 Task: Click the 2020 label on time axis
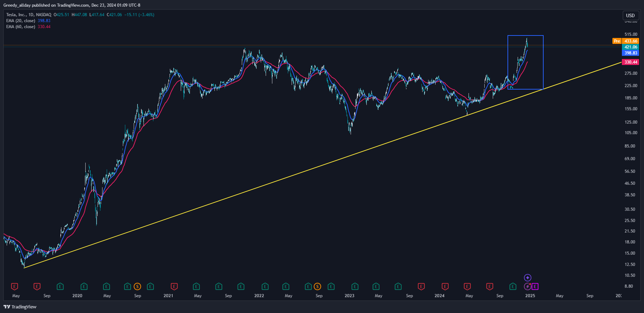pyautogui.click(x=77, y=296)
